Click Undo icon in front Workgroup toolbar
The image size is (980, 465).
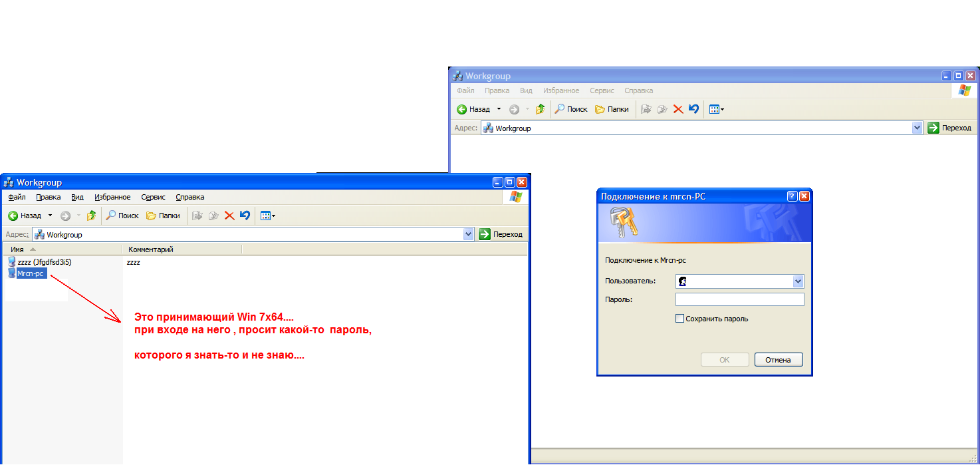[x=245, y=216]
